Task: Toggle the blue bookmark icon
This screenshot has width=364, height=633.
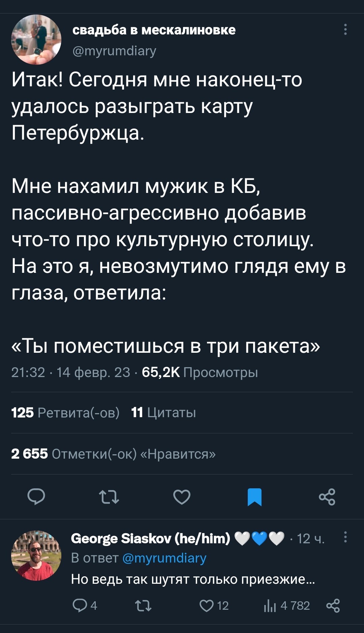Action: click(254, 497)
